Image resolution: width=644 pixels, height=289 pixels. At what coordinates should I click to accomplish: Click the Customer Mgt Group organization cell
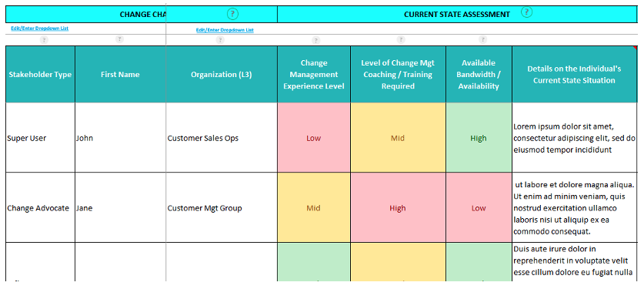(222, 207)
